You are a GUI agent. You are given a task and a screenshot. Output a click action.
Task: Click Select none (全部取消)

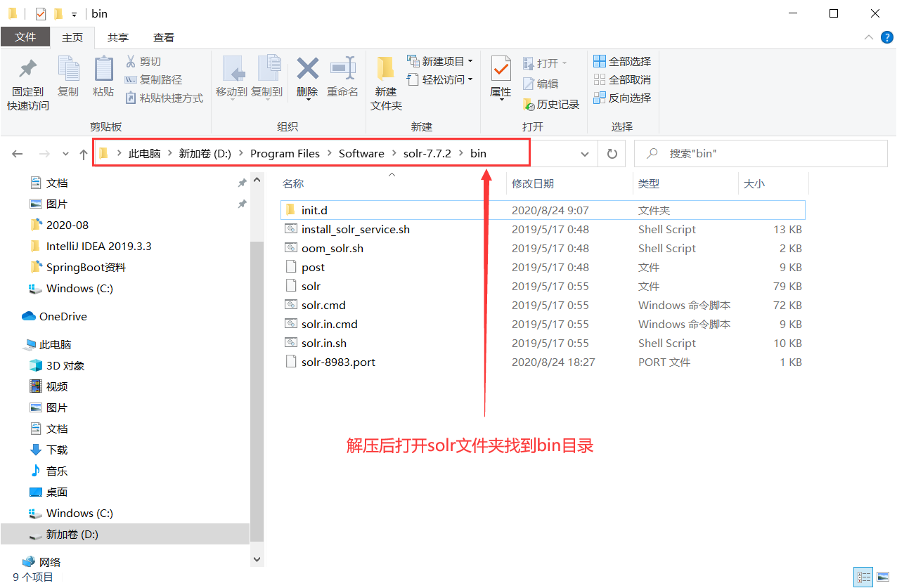tap(622, 80)
